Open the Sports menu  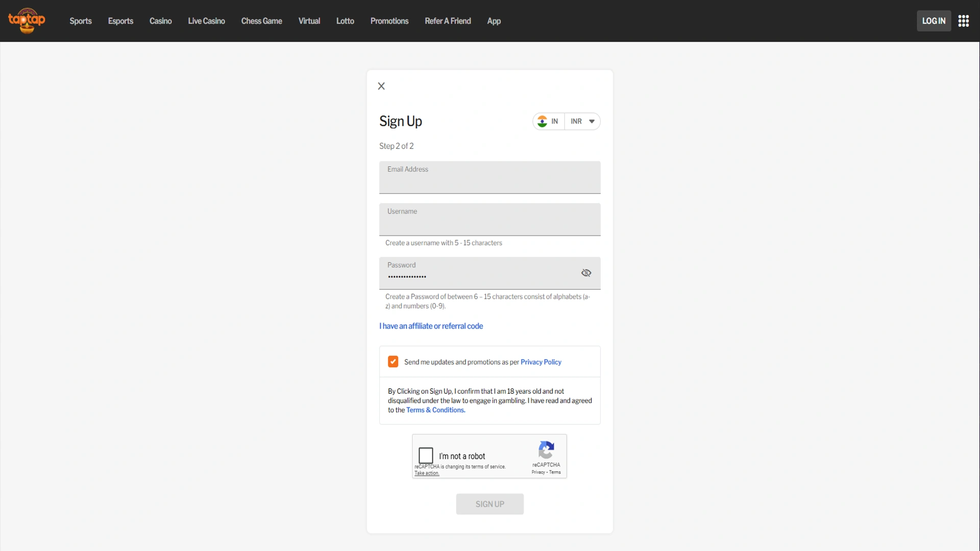(x=81, y=21)
